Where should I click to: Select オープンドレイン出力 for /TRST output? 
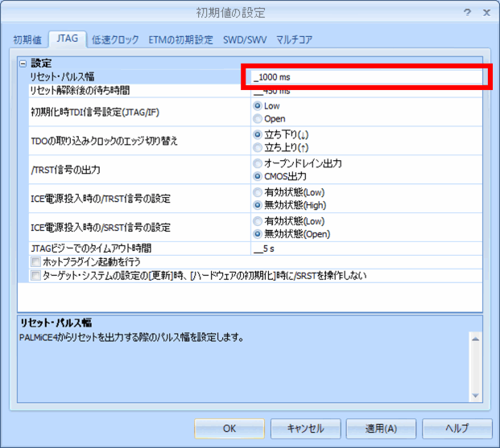click(x=258, y=163)
